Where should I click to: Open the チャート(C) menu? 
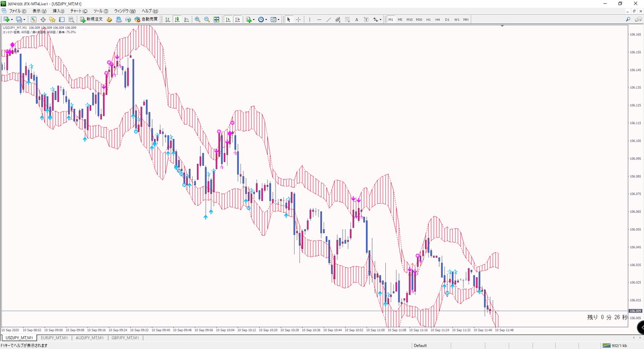pyautogui.click(x=78, y=11)
